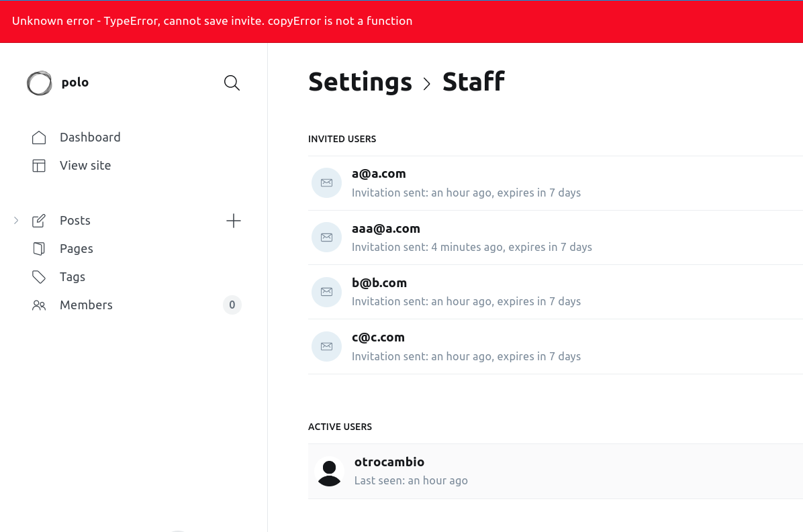Open search using the magnifying glass icon
The image size is (803, 532).
pyautogui.click(x=232, y=83)
